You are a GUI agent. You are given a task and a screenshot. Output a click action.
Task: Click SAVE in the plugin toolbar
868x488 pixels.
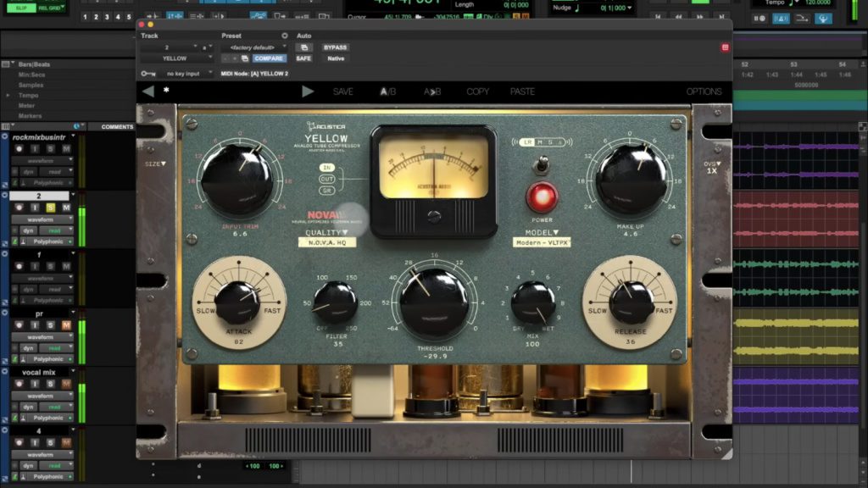pos(342,91)
